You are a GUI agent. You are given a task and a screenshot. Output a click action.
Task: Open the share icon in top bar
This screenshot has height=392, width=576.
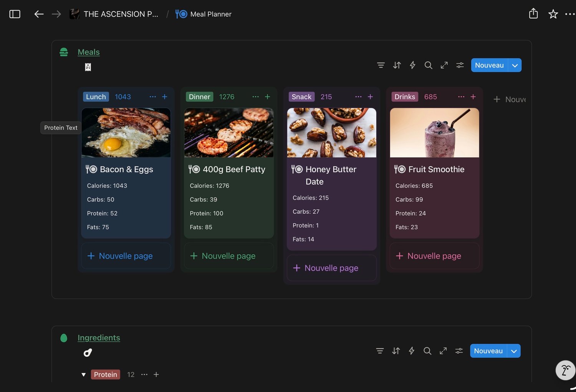point(533,14)
